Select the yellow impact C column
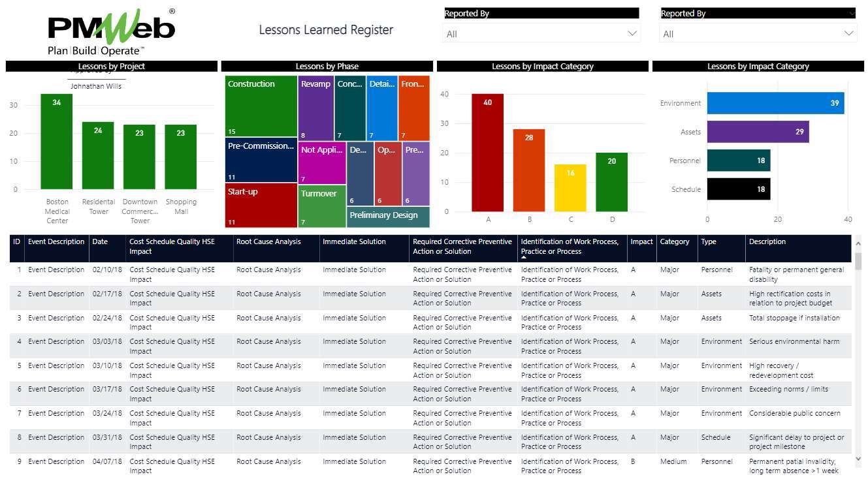The width and height of the screenshot is (868, 479). (570, 188)
